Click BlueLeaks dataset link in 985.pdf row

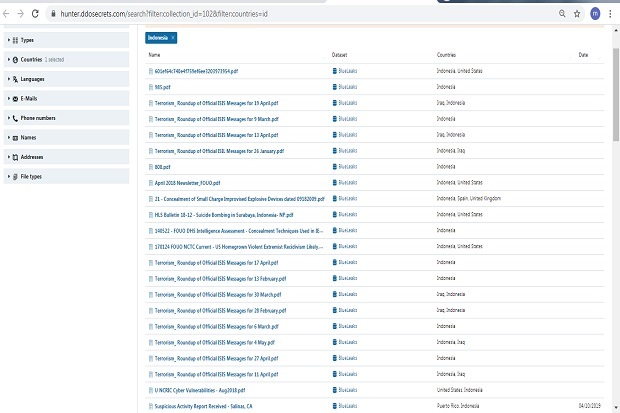[345, 87]
